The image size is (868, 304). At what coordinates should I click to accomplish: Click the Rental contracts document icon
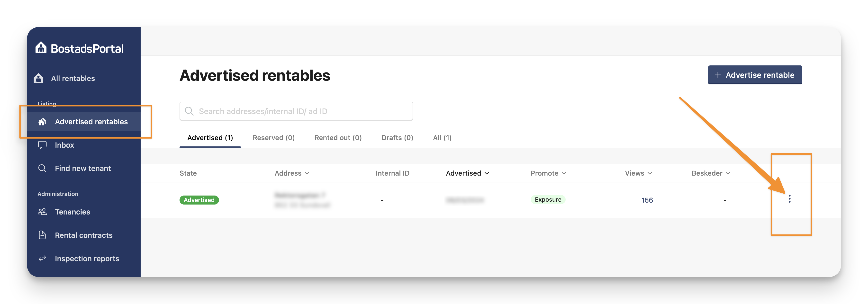point(42,235)
